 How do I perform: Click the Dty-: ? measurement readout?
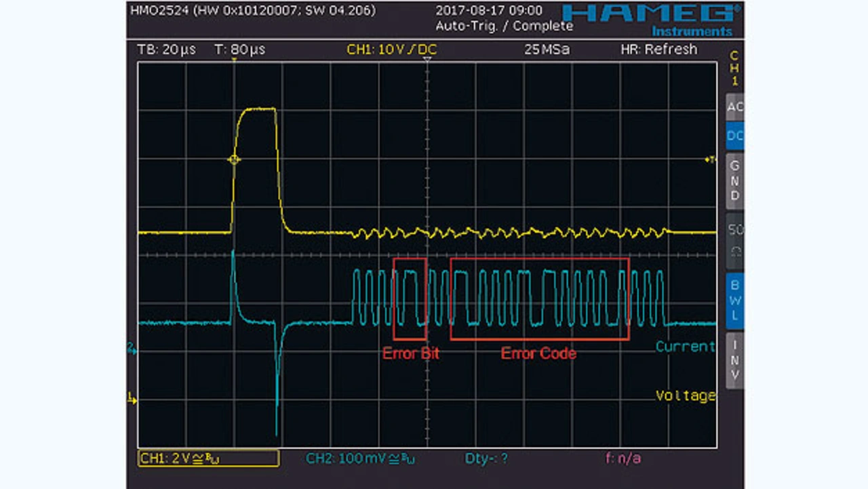pyautogui.click(x=486, y=458)
